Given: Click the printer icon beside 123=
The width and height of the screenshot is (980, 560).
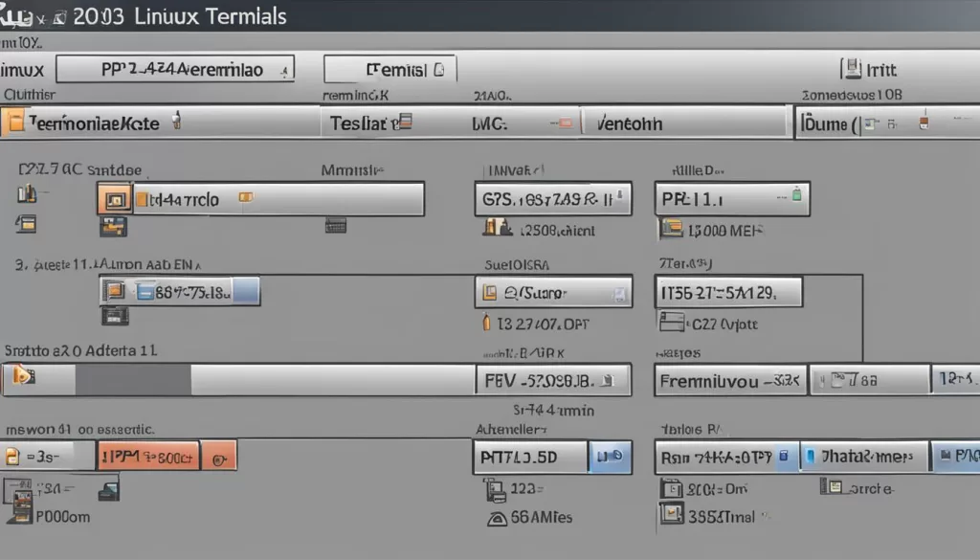Looking at the screenshot, I should tap(495, 490).
